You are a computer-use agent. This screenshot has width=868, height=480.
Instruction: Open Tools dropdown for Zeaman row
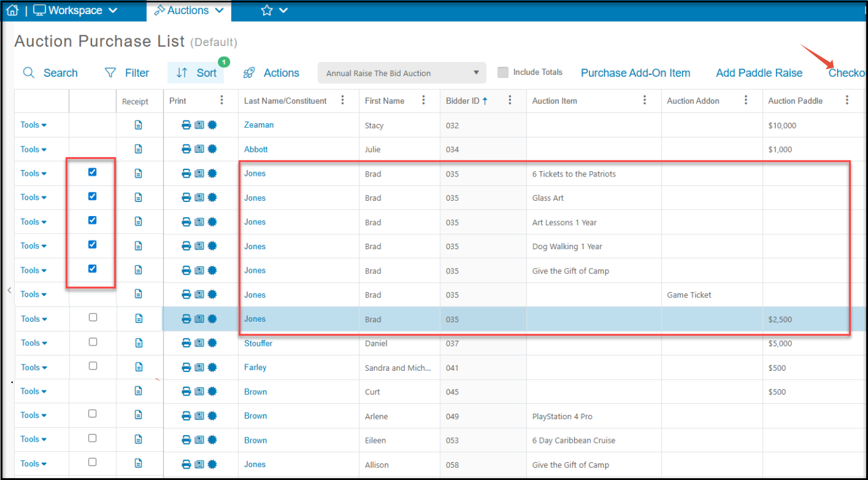(x=34, y=125)
